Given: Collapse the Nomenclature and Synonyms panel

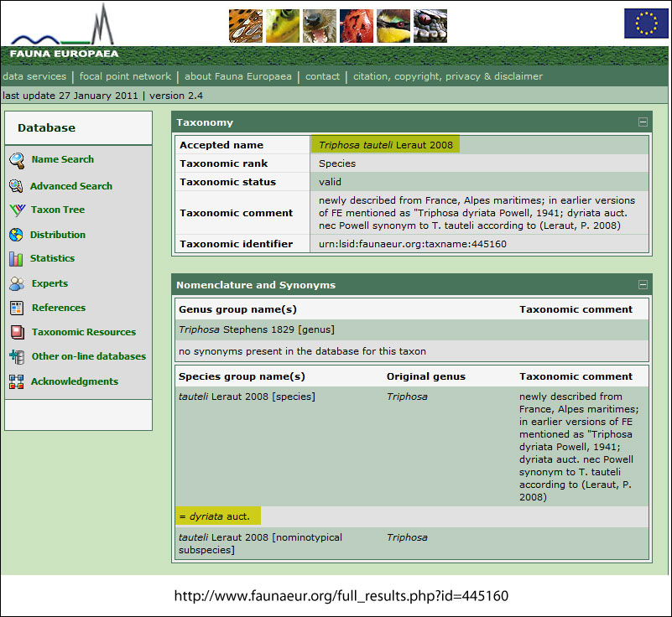Looking at the screenshot, I should click(643, 285).
